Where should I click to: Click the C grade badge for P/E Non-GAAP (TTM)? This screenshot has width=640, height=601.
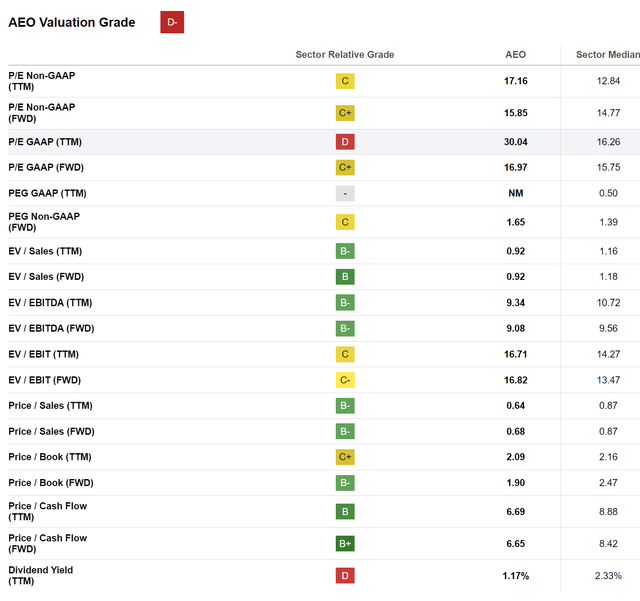(x=345, y=81)
